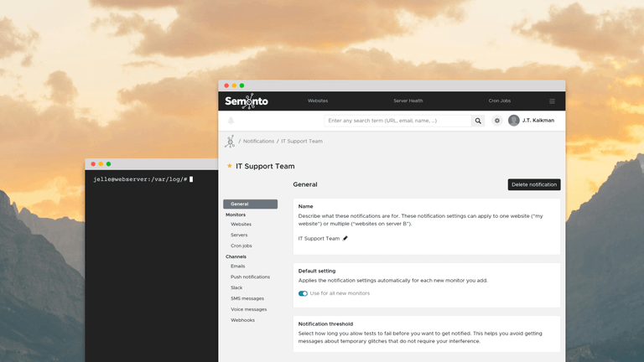This screenshot has width=644, height=362.
Task: Click the notification bell icon
Action: pyautogui.click(x=231, y=121)
